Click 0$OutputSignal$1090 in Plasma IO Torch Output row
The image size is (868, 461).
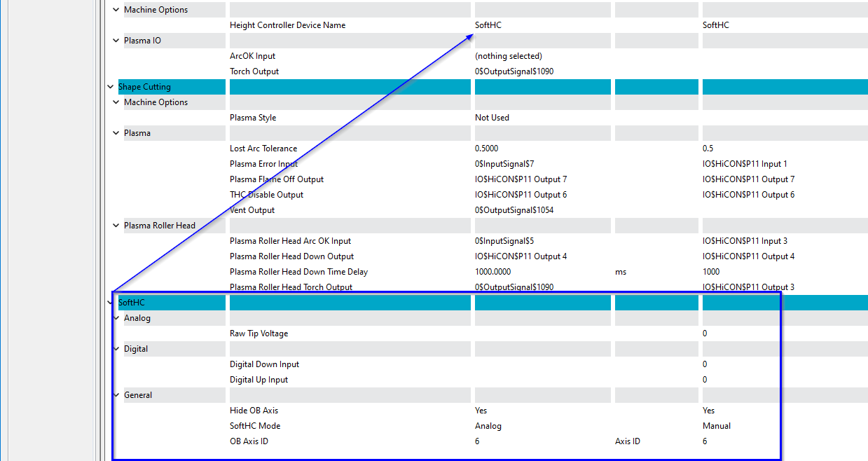514,71
